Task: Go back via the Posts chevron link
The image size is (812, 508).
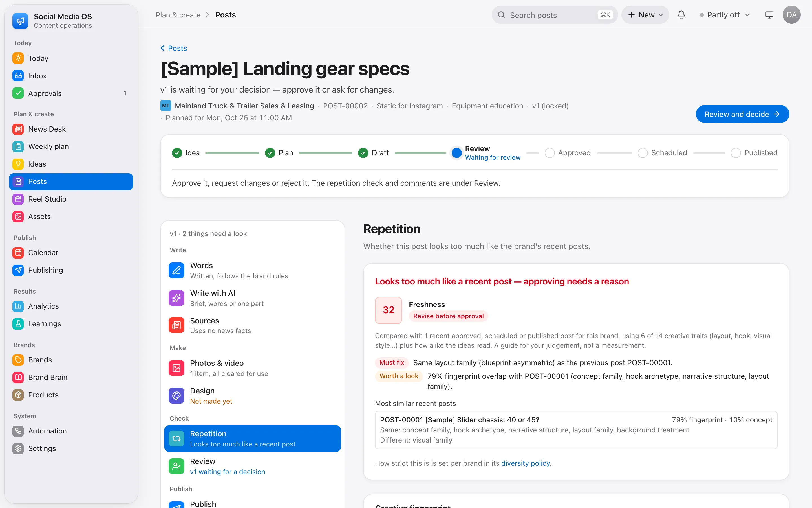Action: click(x=174, y=48)
